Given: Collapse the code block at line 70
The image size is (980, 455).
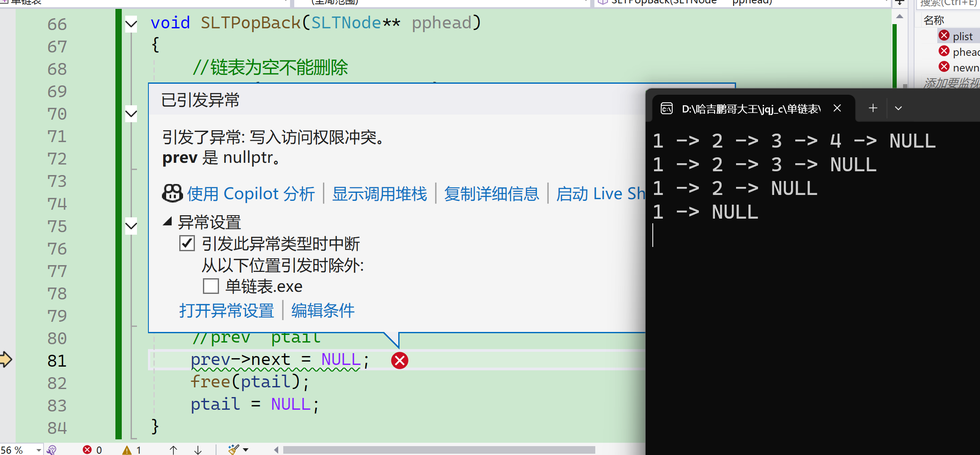Looking at the screenshot, I should 131,114.
